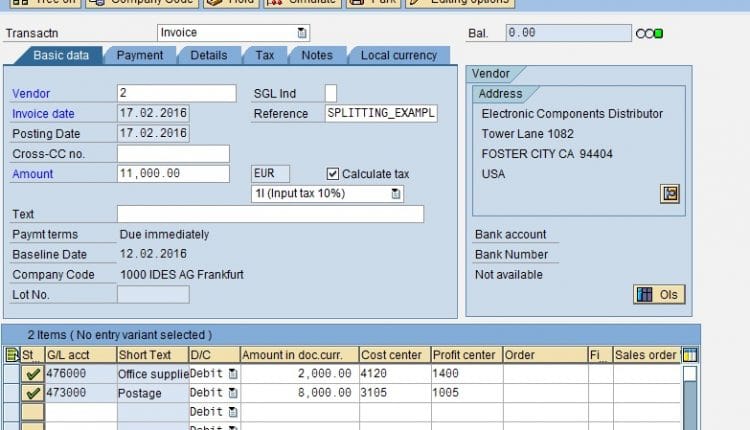750x430 pixels.
Task: Click the Short Text column header
Action: pos(153,355)
